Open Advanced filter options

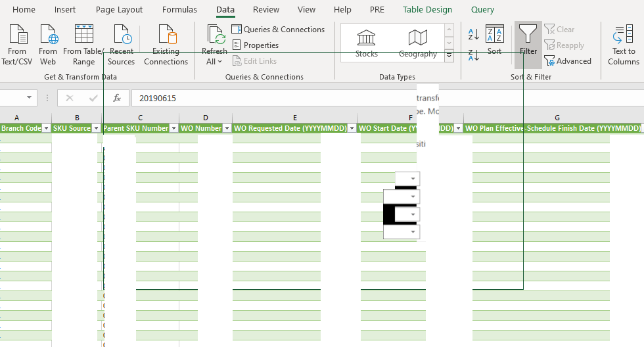(x=568, y=60)
